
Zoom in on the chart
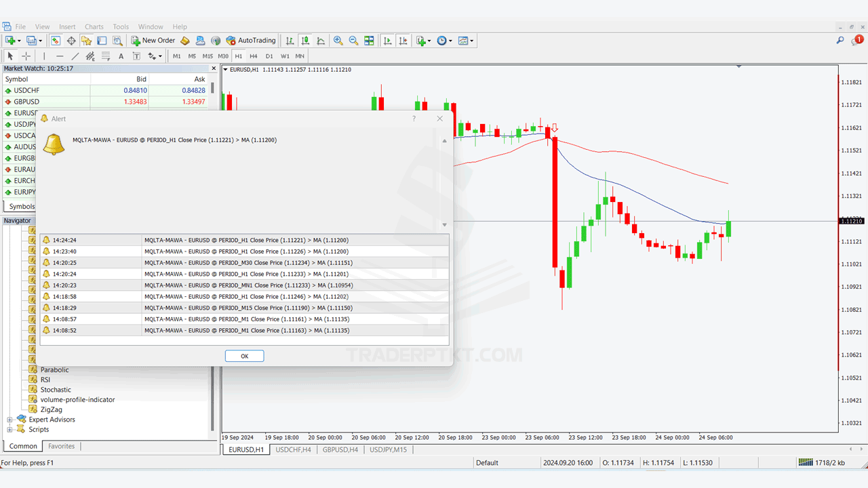tap(338, 41)
